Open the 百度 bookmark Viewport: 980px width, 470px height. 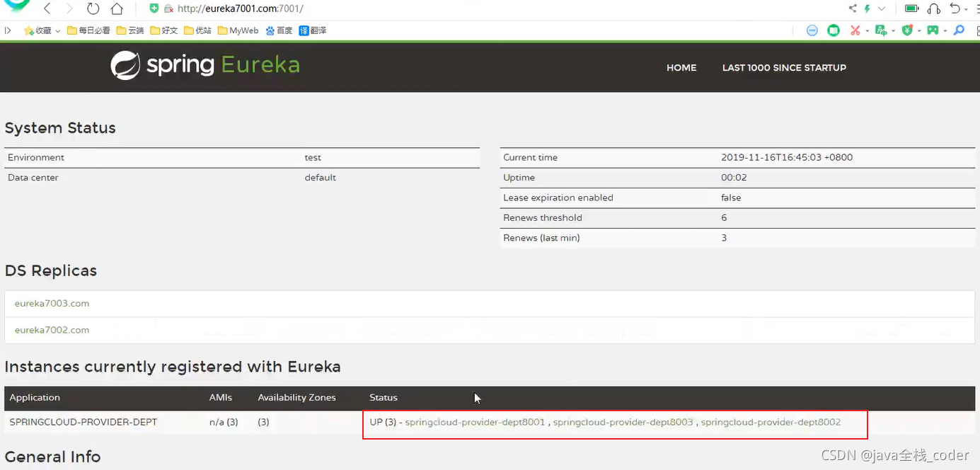click(x=279, y=30)
